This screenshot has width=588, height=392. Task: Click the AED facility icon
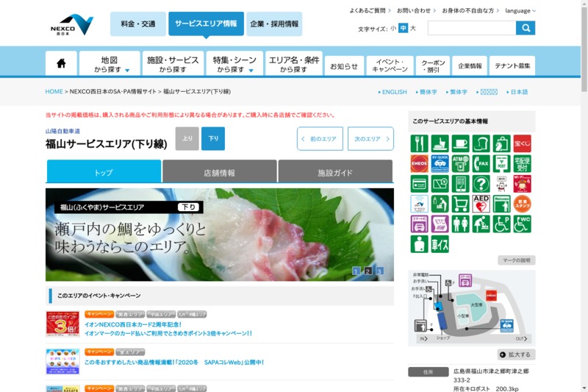click(x=481, y=204)
